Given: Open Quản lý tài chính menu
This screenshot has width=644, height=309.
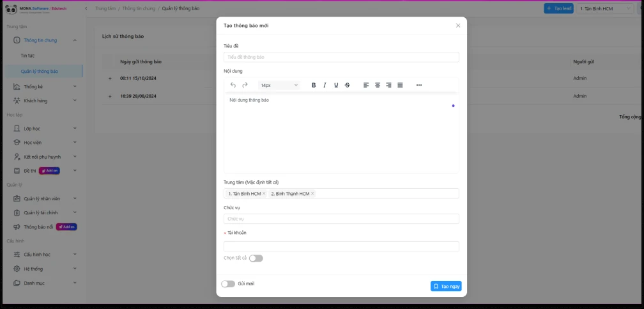Looking at the screenshot, I should (41, 213).
